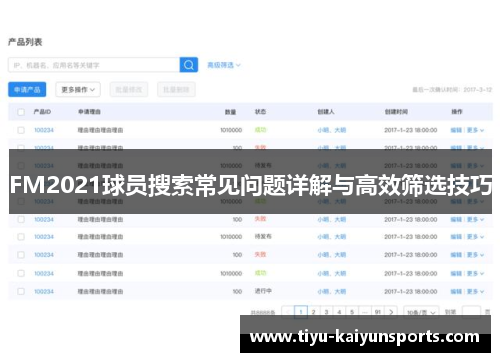The image size is (500, 362).
Task: Open the 10条/页 page size dropdown
Action: point(421,312)
